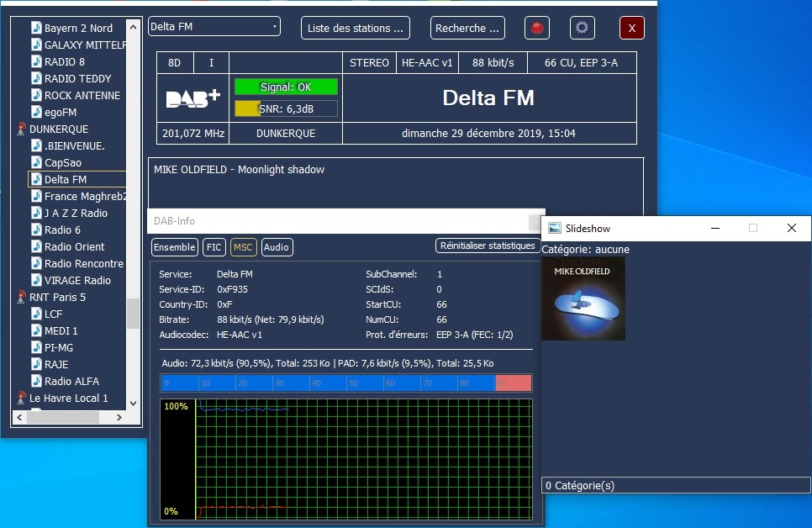Click the Delta FM music note icon in list
The height and width of the screenshot is (528, 812).
(36, 179)
